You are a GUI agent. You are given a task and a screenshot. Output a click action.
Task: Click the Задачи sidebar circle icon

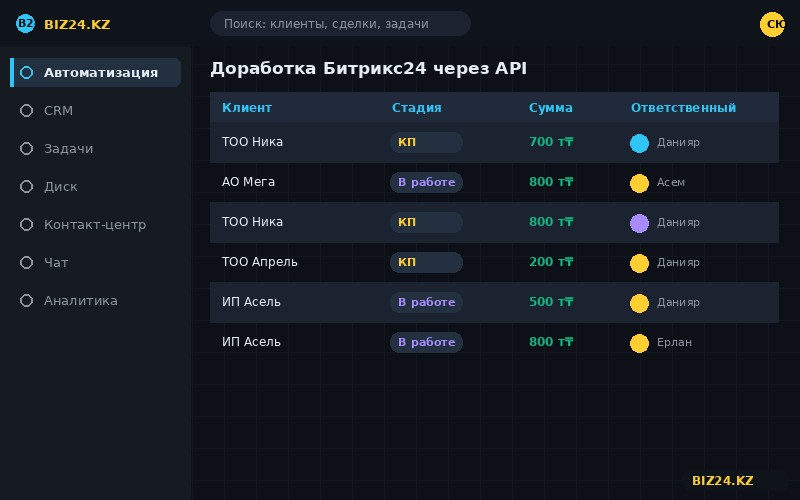(x=27, y=148)
